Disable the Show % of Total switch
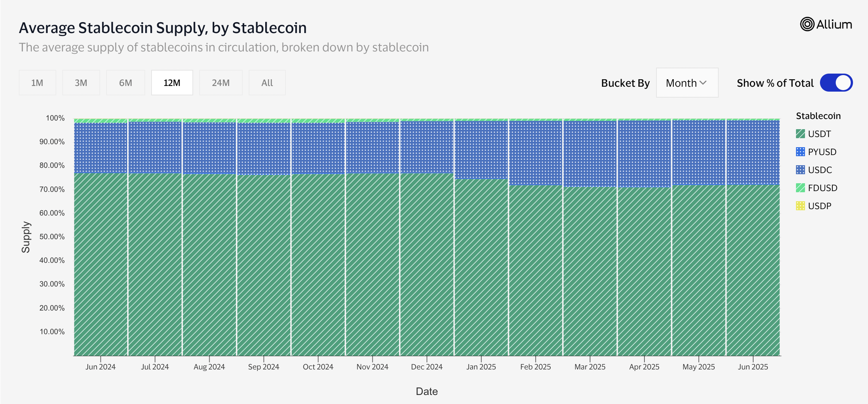The width and height of the screenshot is (868, 404). tap(836, 83)
